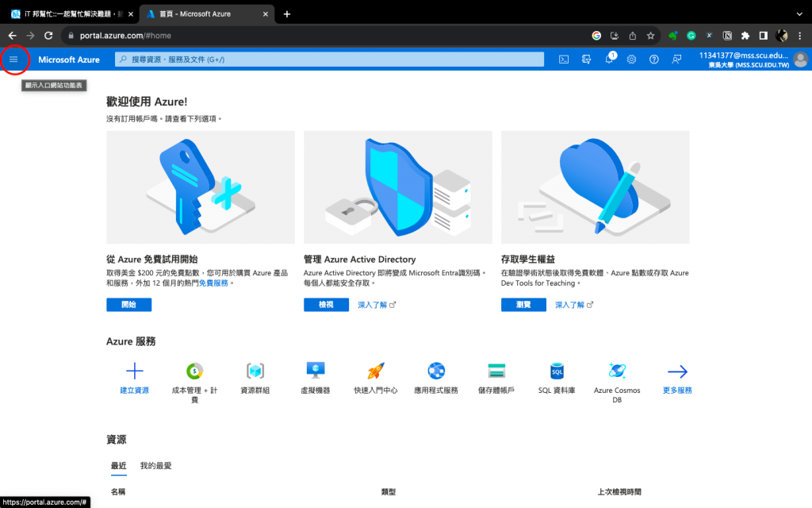
Task: Click the 開始 free trial button
Action: [x=129, y=305]
